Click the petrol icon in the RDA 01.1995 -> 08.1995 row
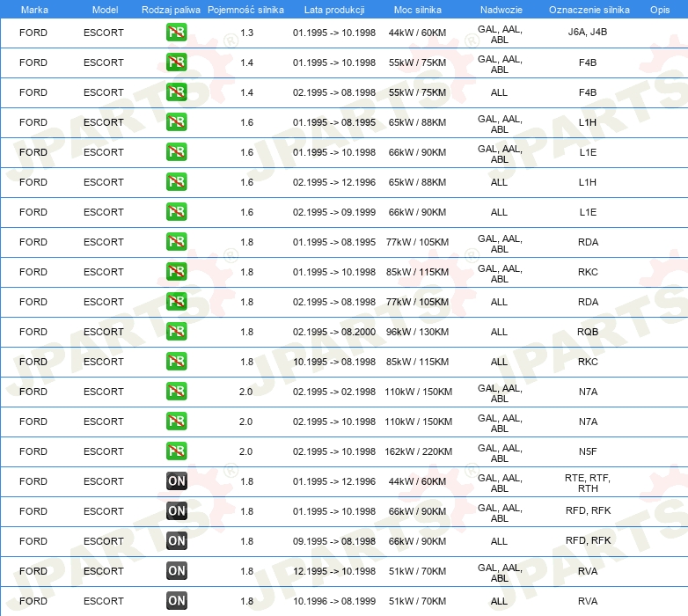Screen dimensions: 688x616 (x=176, y=242)
